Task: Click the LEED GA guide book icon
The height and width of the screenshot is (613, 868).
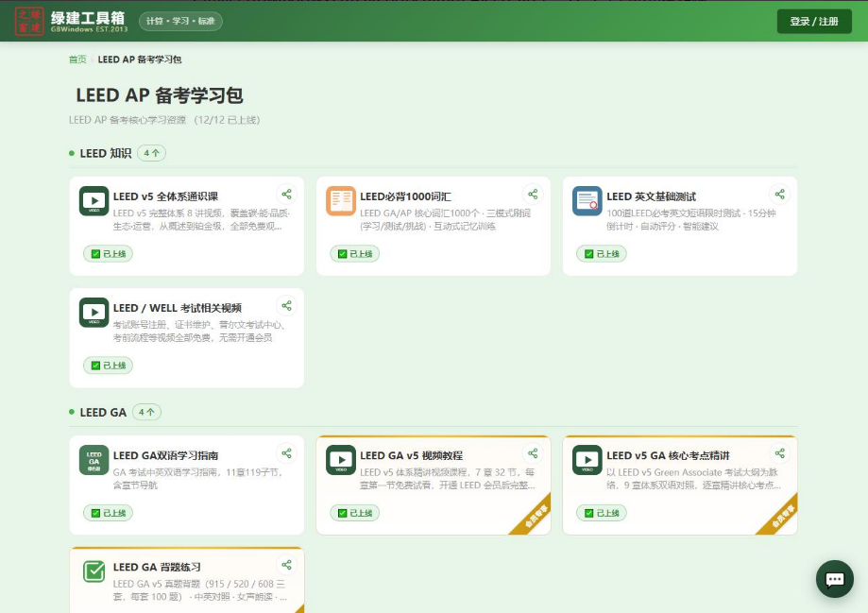Action: (94, 460)
